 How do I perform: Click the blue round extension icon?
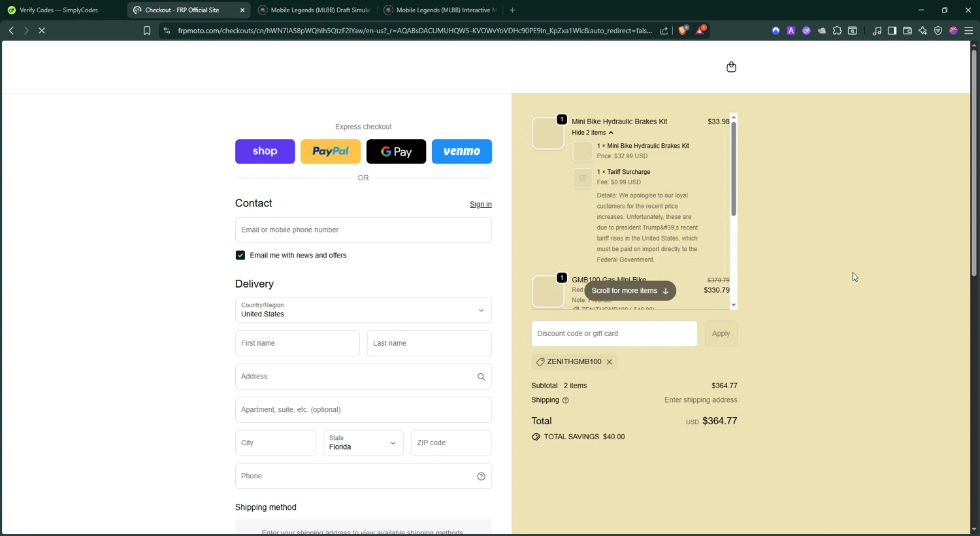tap(776, 31)
